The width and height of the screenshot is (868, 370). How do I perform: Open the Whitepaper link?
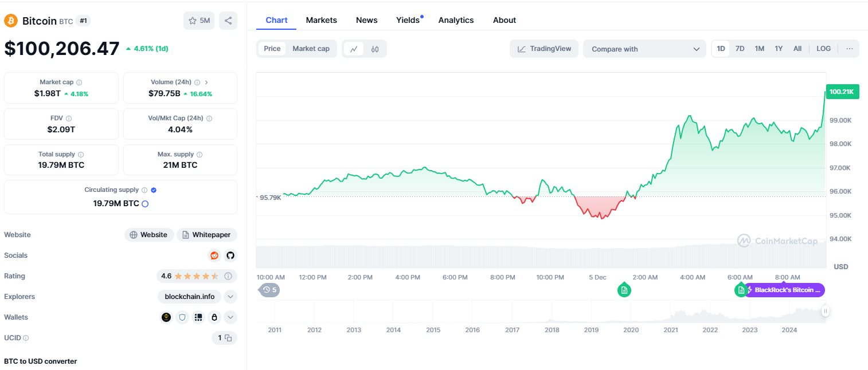point(207,235)
